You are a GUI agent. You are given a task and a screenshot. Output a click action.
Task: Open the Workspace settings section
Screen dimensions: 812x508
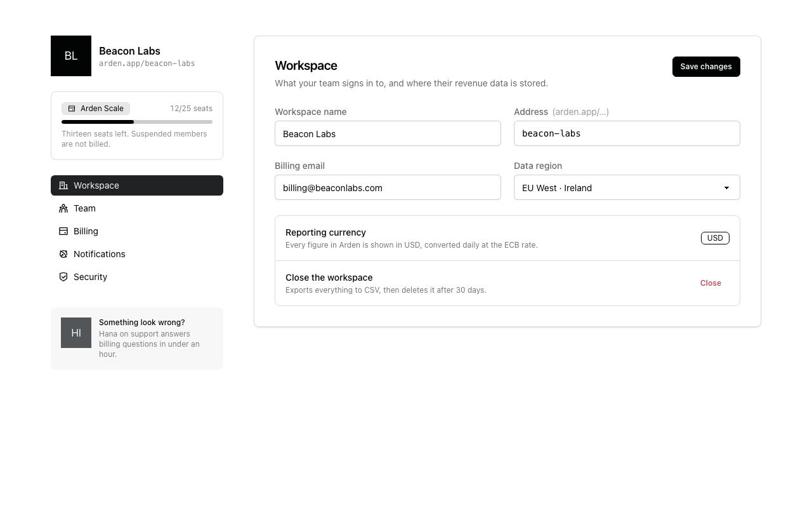click(x=137, y=185)
